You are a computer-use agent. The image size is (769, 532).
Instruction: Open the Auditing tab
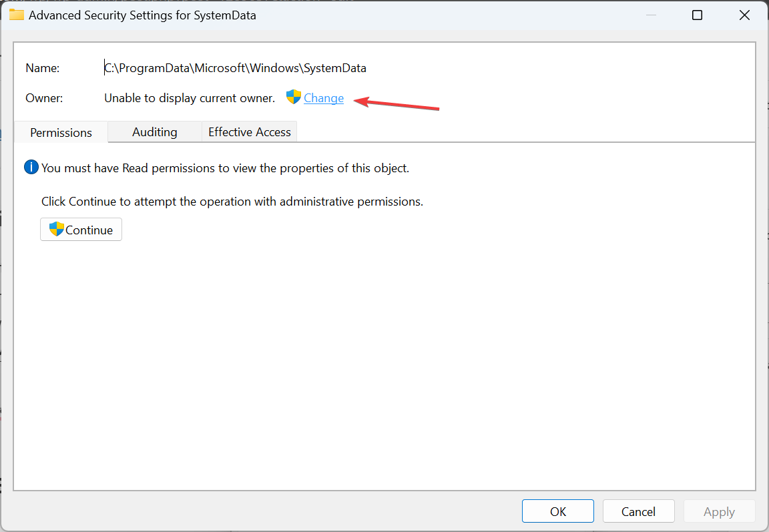coord(155,132)
